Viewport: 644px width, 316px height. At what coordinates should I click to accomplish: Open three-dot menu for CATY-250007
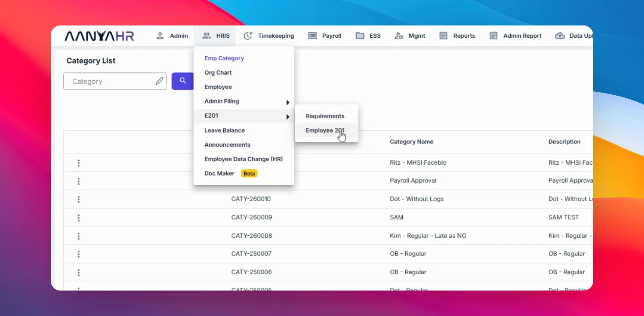(x=79, y=254)
